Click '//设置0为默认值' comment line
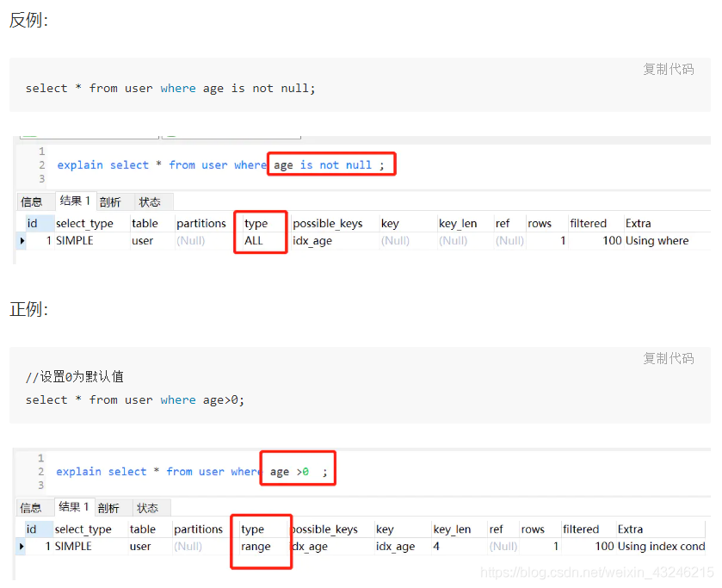This screenshot has height=588, width=722. [x=75, y=376]
